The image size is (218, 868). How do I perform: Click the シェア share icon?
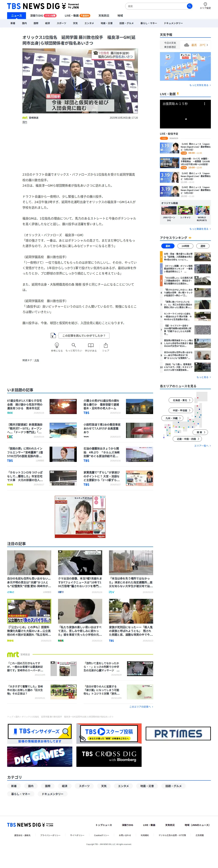(106, 345)
